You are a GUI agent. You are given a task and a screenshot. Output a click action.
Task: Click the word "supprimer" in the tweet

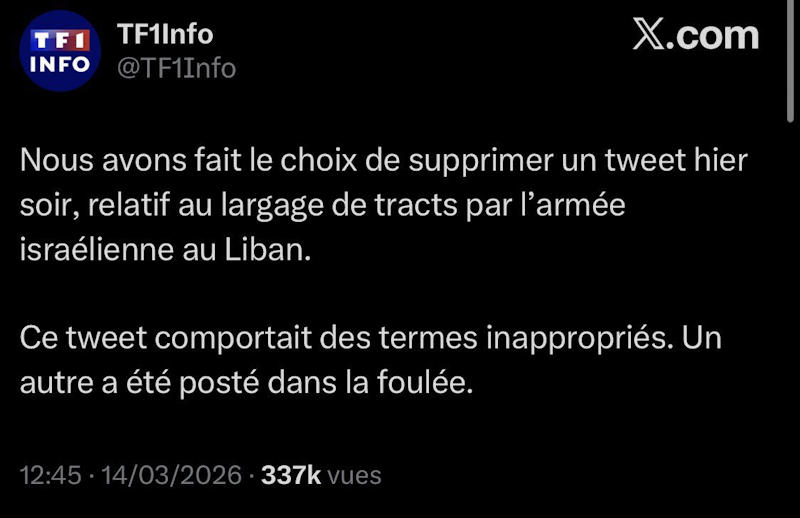click(481, 161)
